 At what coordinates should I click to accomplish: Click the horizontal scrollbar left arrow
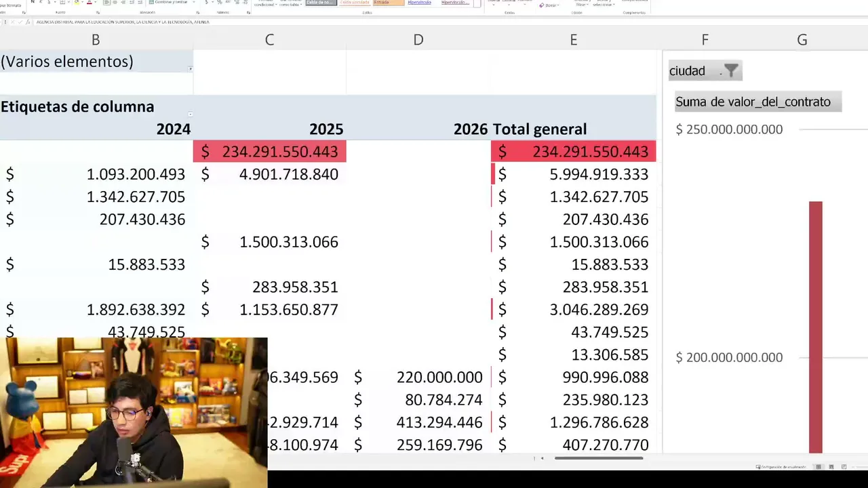click(x=542, y=458)
